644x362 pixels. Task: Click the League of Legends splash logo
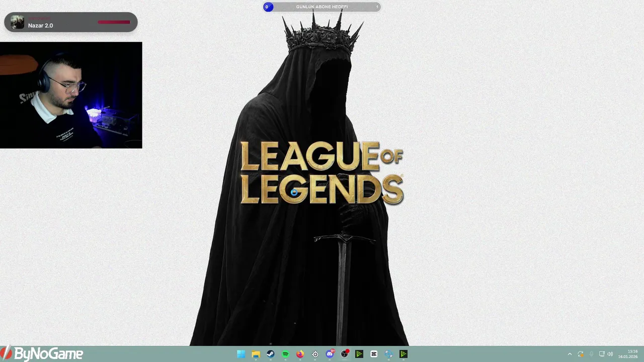[x=322, y=172]
